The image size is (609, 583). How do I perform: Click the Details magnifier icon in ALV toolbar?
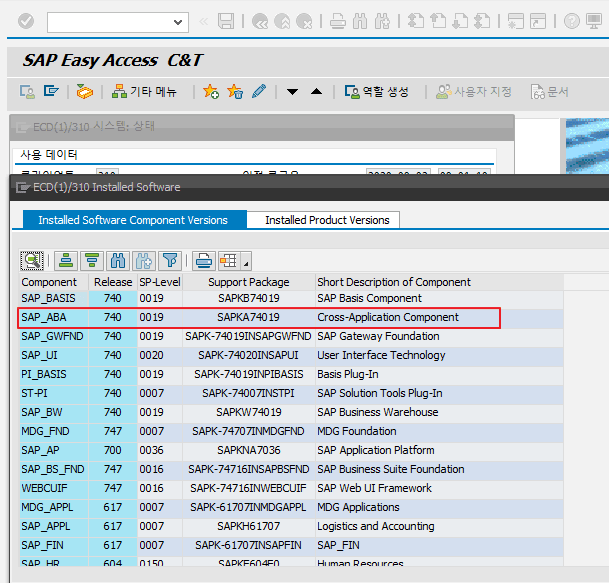[33, 260]
